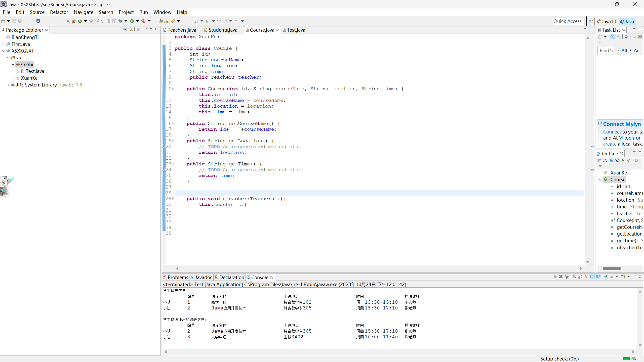Pin the Console view
Screen dimensions: 644x362
[606, 277]
